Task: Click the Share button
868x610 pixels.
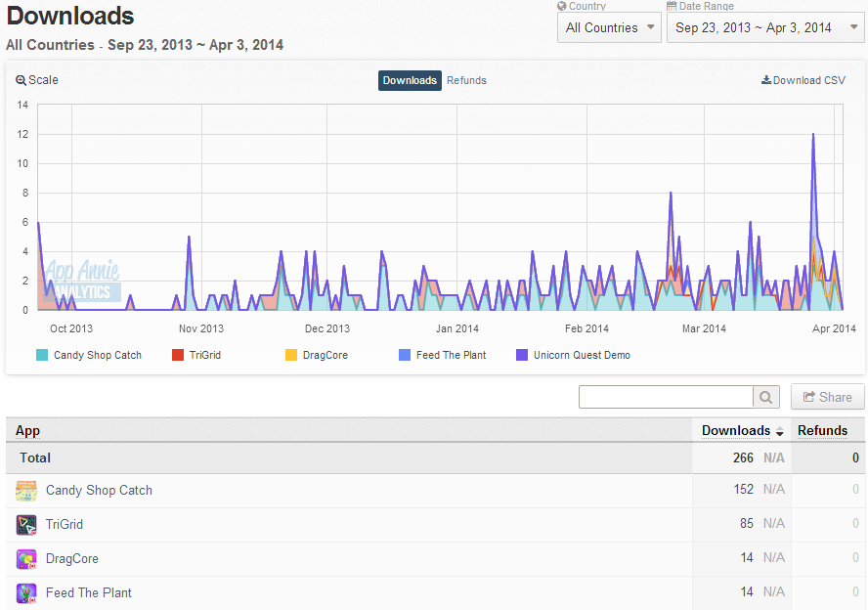Action: coord(828,397)
